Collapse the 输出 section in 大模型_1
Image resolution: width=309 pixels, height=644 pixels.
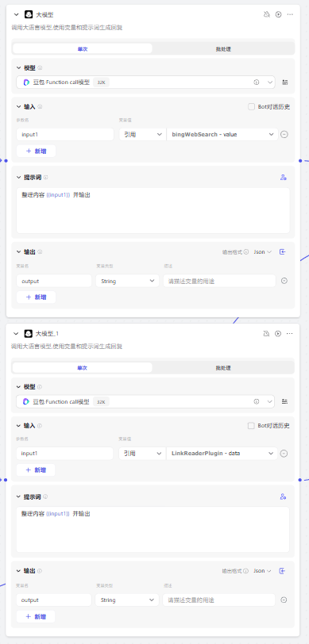click(18, 571)
